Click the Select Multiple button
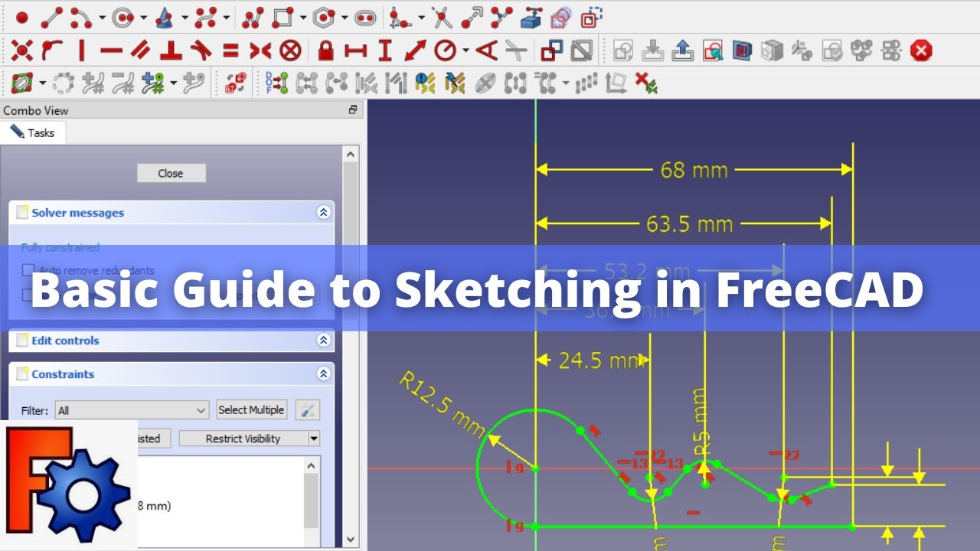 (251, 410)
